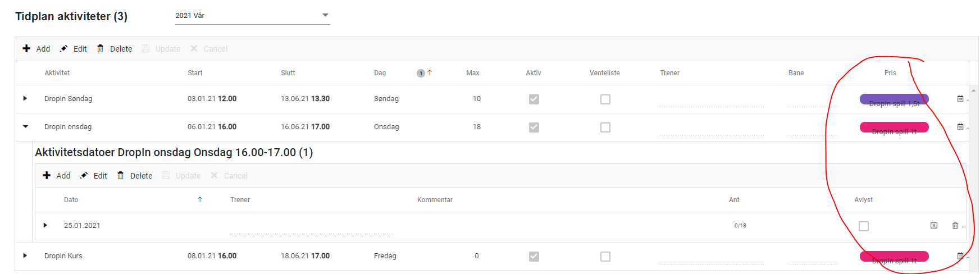Viewport: 980px width, 274px height.
Task: Click the Edit pencil icon in top toolbar
Action: pyautogui.click(x=64, y=49)
